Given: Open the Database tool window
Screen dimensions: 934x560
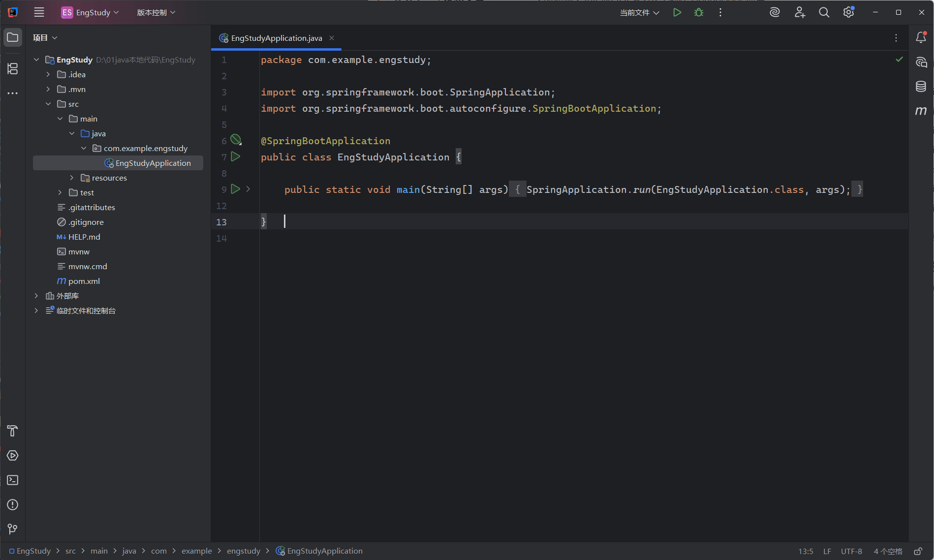Looking at the screenshot, I should click(x=921, y=87).
